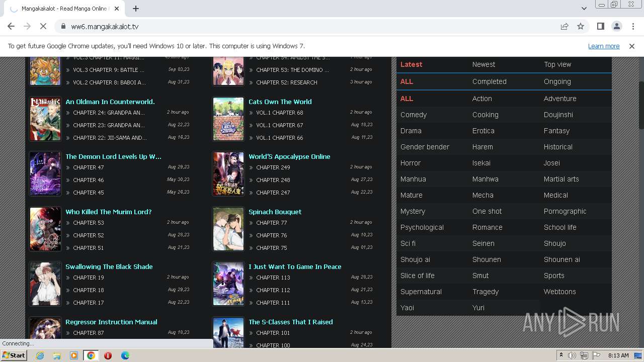Share this page icon in address bar

pyautogui.click(x=565, y=26)
